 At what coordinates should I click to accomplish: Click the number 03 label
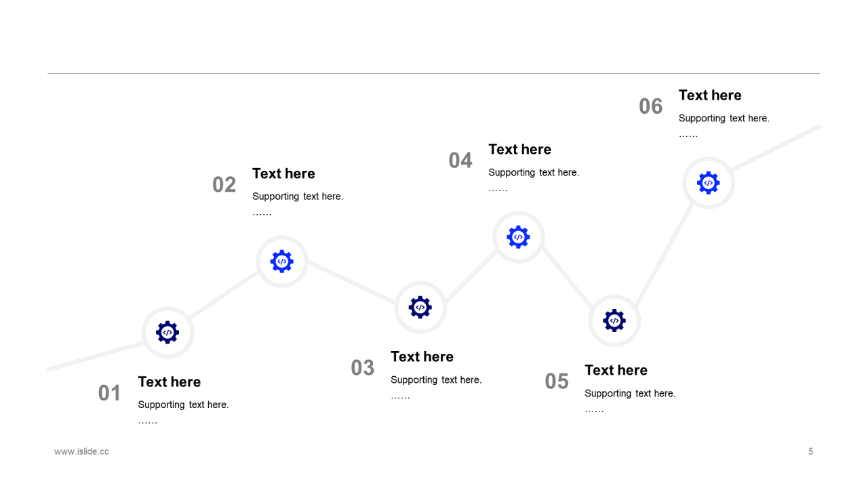[x=363, y=368]
